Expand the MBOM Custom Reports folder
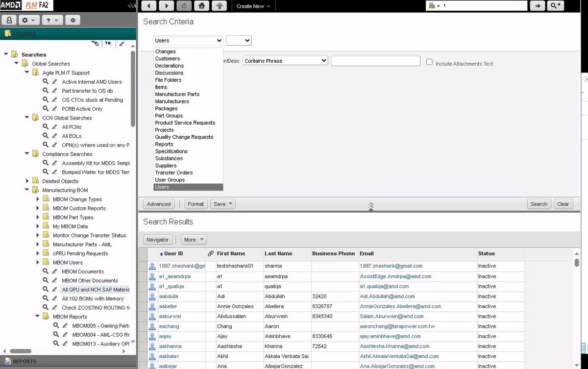The height and width of the screenshot is (369, 588). (38, 208)
